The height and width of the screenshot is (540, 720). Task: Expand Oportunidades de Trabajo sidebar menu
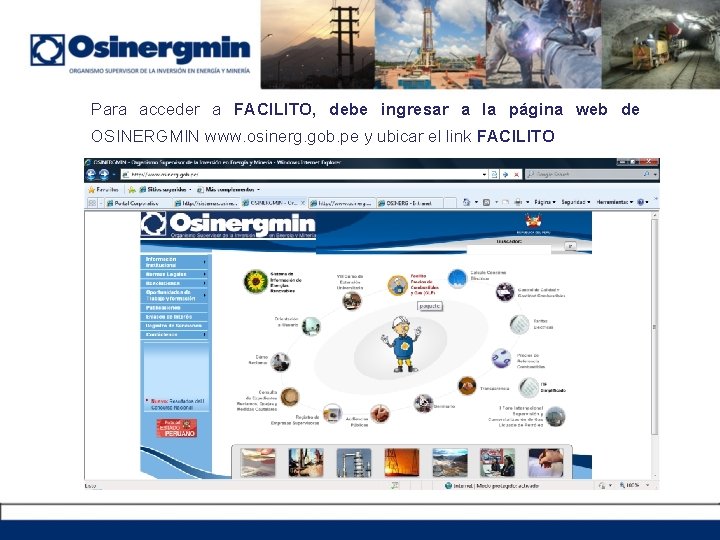pyautogui.click(x=175, y=295)
